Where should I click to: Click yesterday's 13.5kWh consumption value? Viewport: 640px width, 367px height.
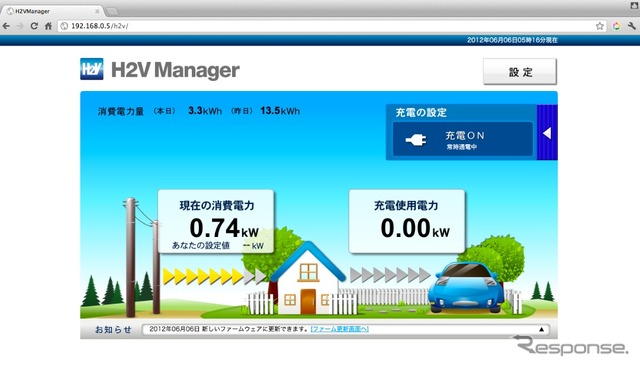point(280,111)
